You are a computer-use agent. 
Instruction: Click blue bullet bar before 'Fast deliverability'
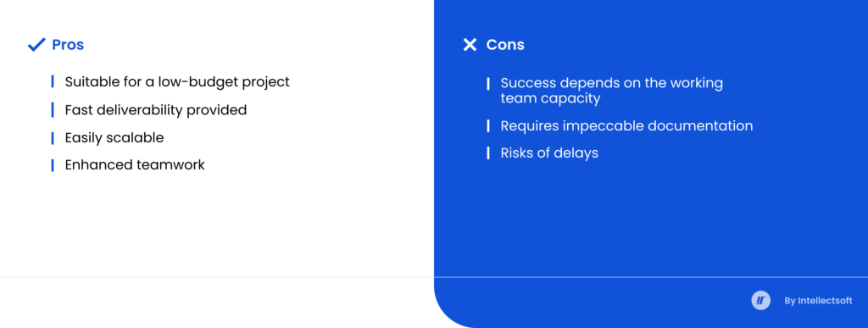[53, 110]
